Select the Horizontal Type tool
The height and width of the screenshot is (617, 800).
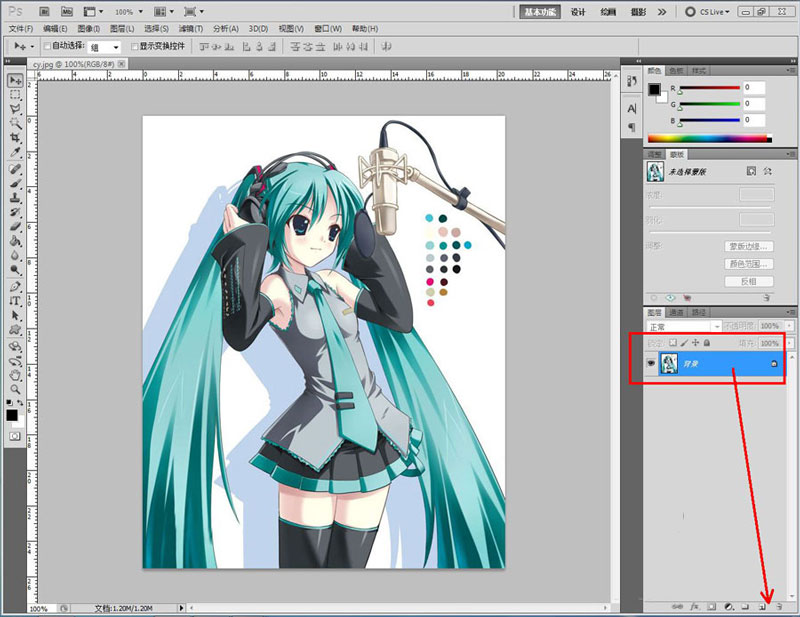click(15, 301)
